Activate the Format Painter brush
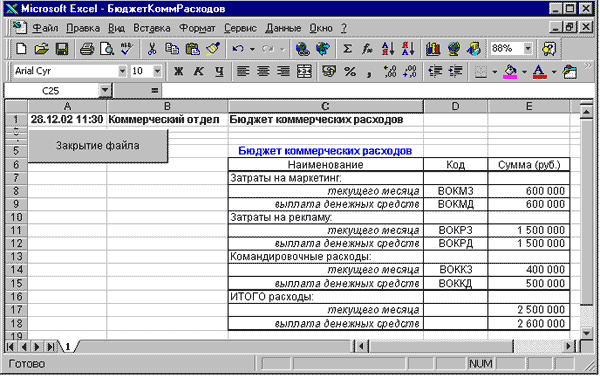Viewport: 600px width, 378px height. point(212,49)
